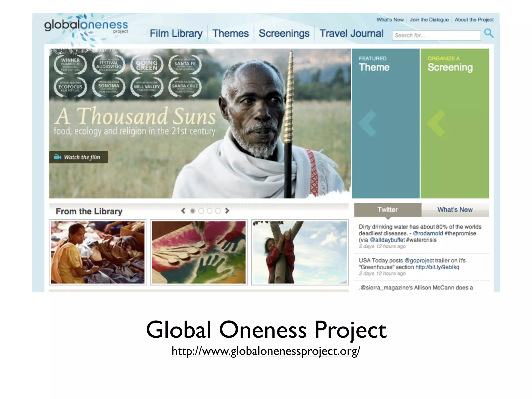Click the Going Green festival laurel badge
This screenshot has height=399, width=532.
pyautogui.click(x=147, y=65)
